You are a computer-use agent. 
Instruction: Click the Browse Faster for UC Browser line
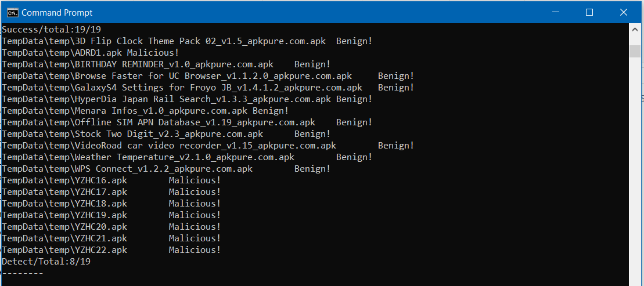click(x=177, y=75)
